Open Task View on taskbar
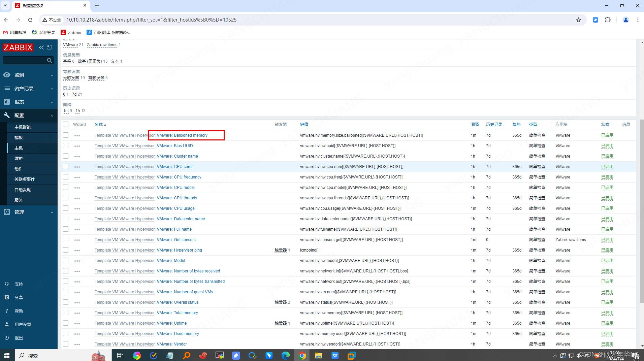This screenshot has width=644, height=361. [x=120, y=356]
